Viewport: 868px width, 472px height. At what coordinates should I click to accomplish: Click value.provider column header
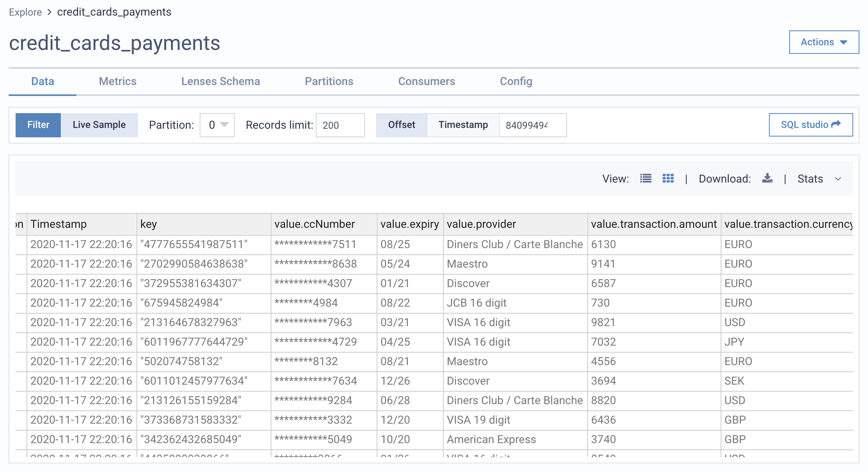(x=481, y=224)
